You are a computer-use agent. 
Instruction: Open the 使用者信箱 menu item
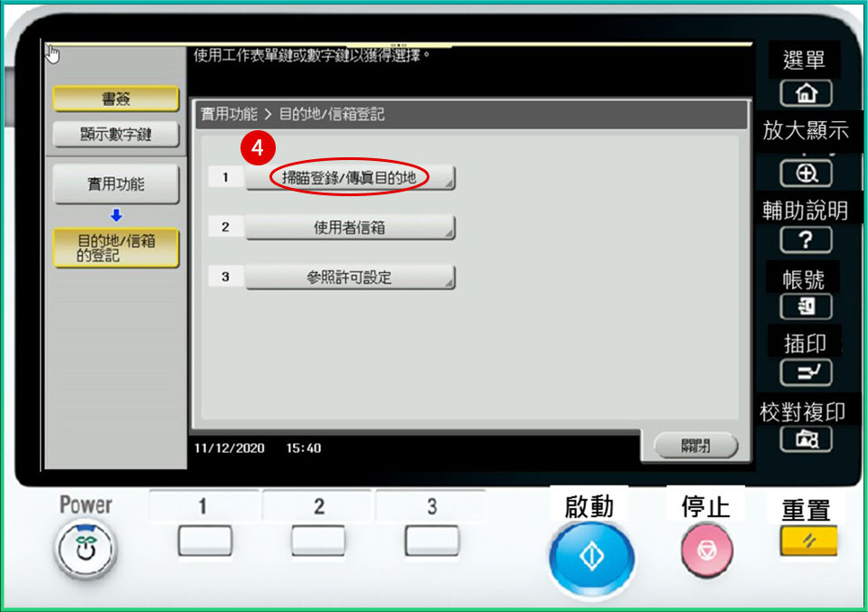(349, 228)
